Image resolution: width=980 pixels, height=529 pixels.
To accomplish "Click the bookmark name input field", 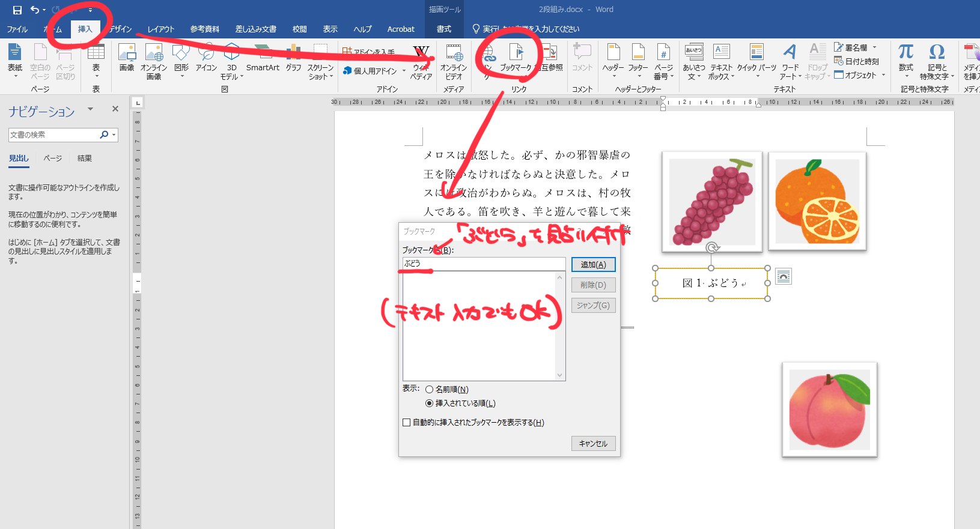I will tap(484, 264).
